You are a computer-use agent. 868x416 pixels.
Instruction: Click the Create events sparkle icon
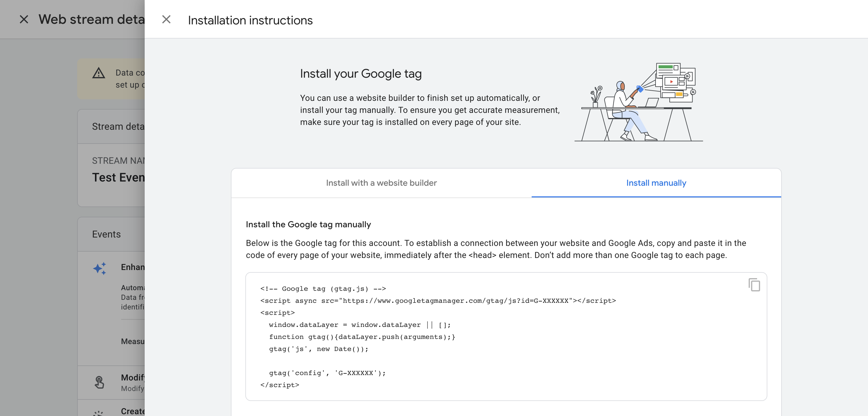tap(99, 413)
